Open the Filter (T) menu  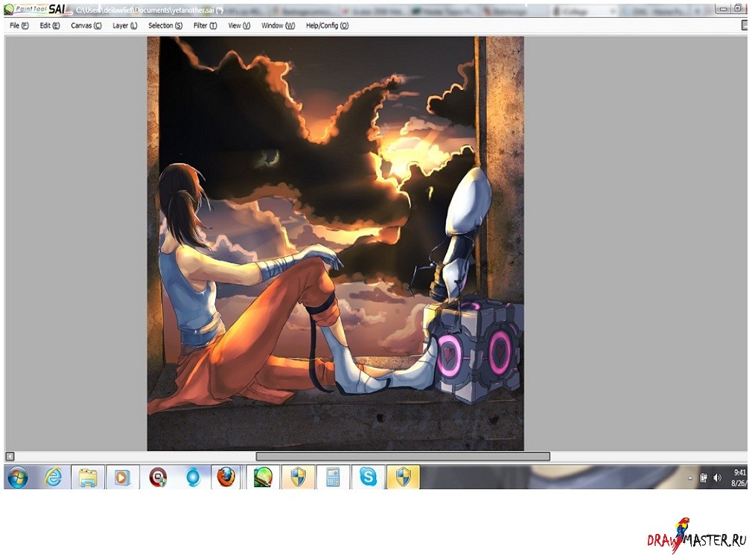(x=205, y=25)
